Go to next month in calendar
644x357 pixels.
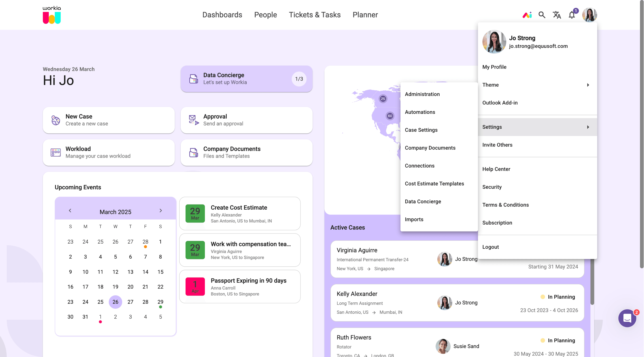tap(161, 210)
